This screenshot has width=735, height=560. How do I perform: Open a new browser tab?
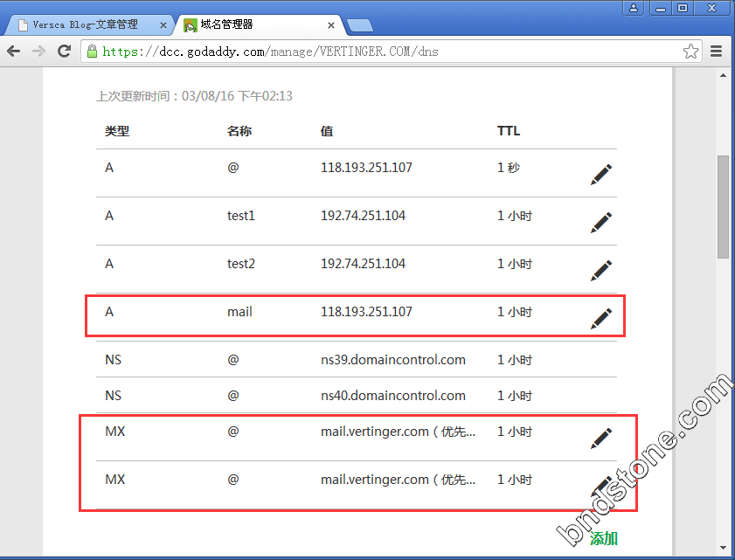pyautogui.click(x=359, y=25)
